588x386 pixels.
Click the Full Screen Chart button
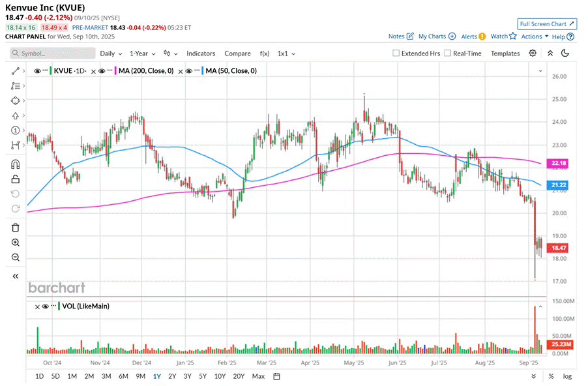tap(547, 24)
